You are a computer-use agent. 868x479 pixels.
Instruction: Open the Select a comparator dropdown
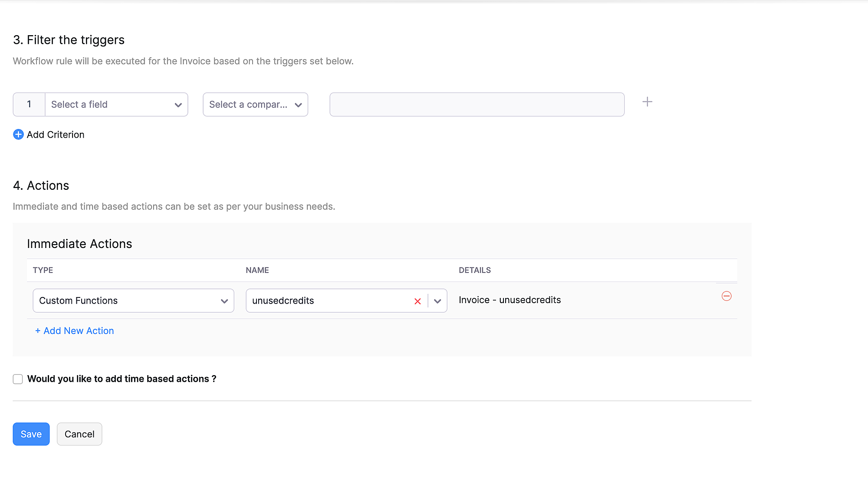point(248,105)
